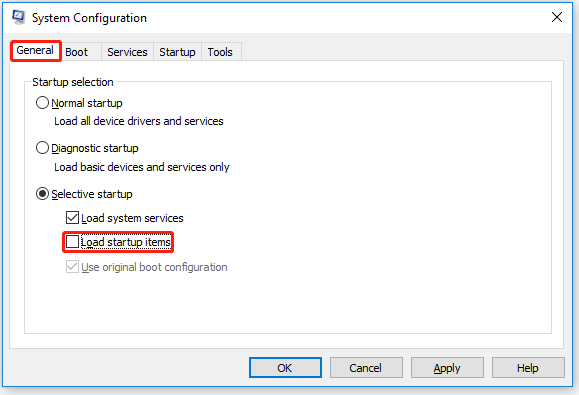Select the Normal startup radio button
The width and height of the screenshot is (579, 395).
pos(42,103)
